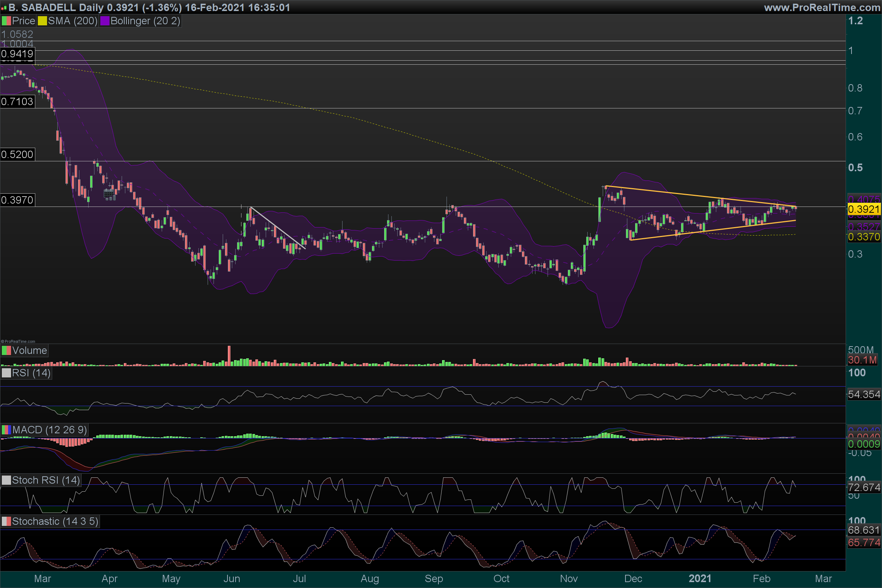Click the dividend calendar event icon
882x588 pixels.
tap(109, 194)
